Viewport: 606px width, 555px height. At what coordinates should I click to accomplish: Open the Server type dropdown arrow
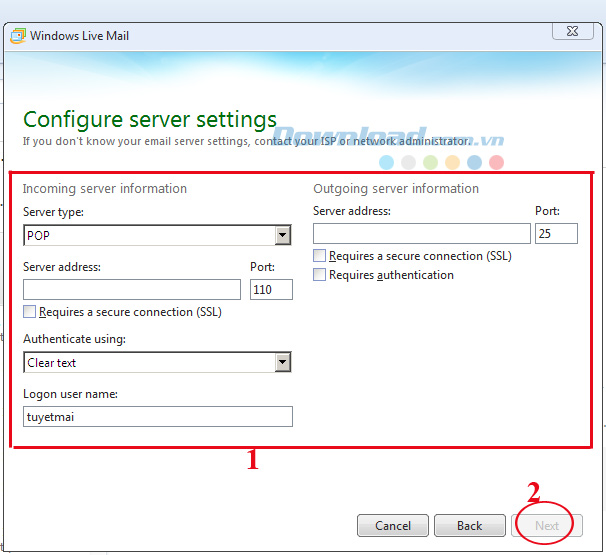click(283, 235)
